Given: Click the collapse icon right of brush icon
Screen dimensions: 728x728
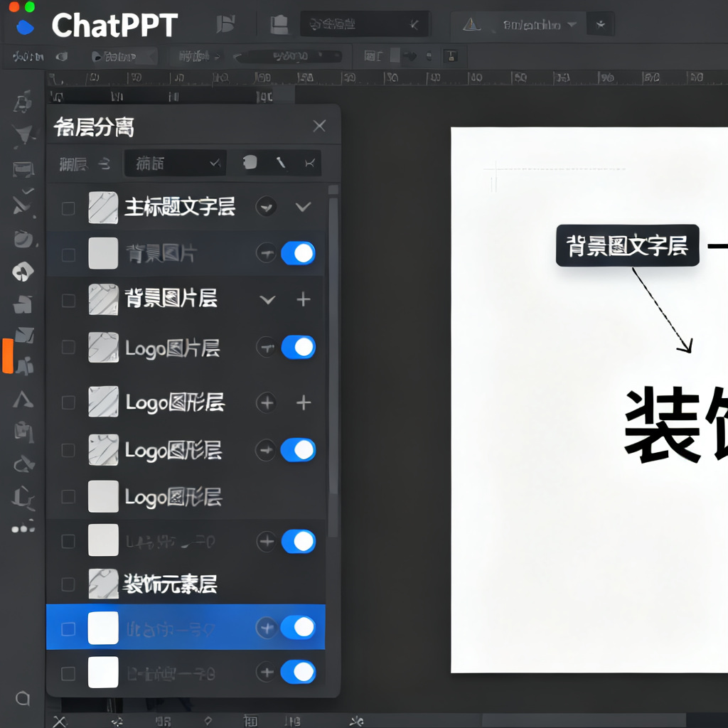Looking at the screenshot, I should (310, 163).
